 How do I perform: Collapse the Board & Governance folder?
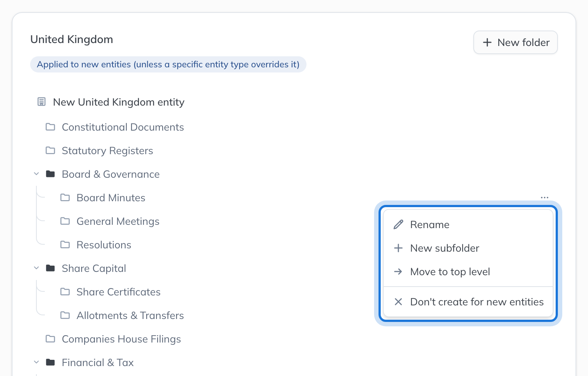36,174
